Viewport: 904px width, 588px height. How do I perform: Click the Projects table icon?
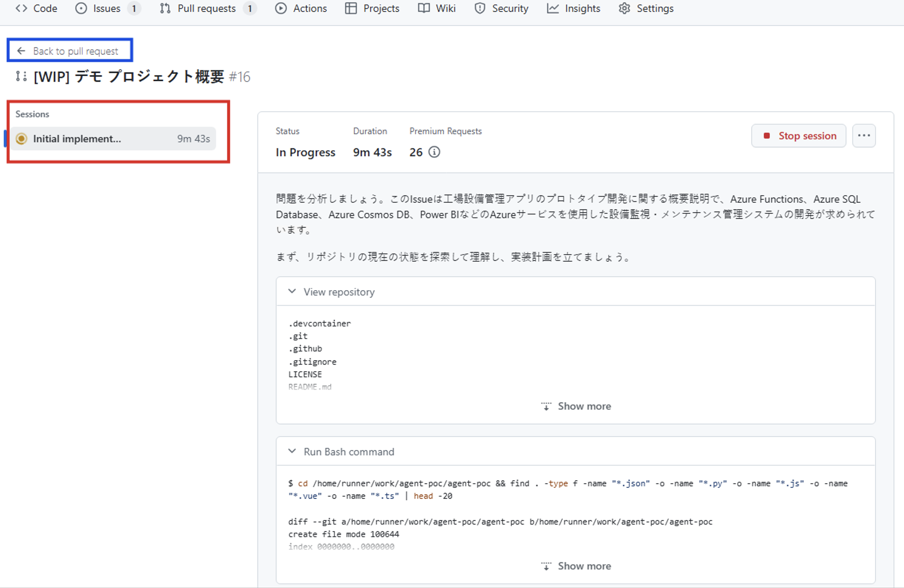point(351,8)
